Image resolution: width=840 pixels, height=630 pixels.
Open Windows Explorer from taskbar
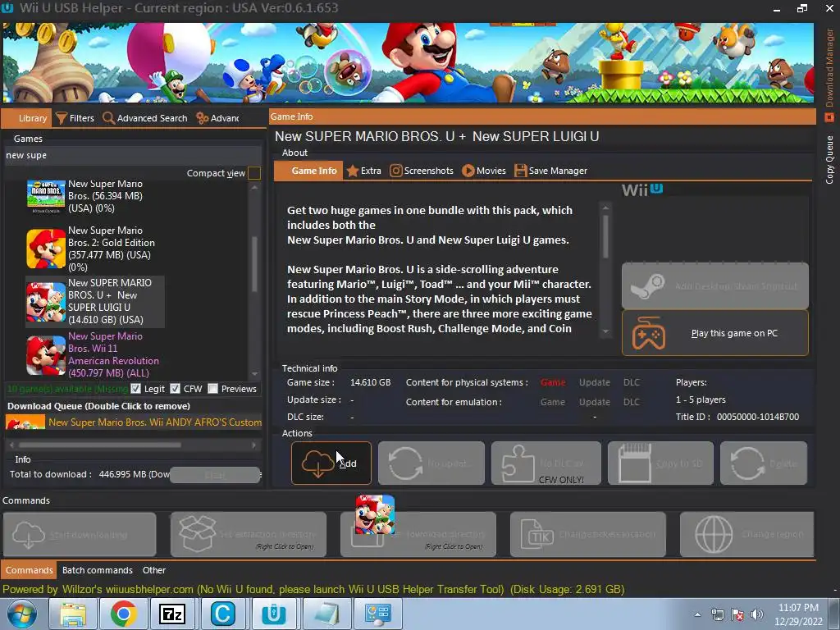click(x=72, y=614)
